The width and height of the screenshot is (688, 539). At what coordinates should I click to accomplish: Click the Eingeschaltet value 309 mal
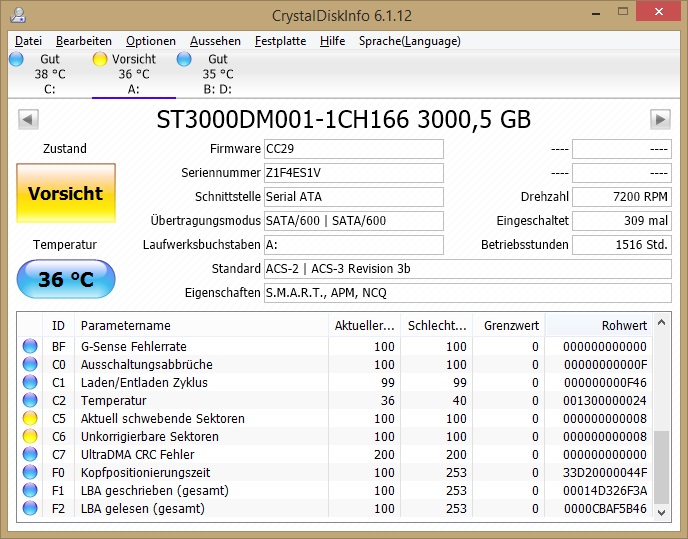click(x=622, y=221)
